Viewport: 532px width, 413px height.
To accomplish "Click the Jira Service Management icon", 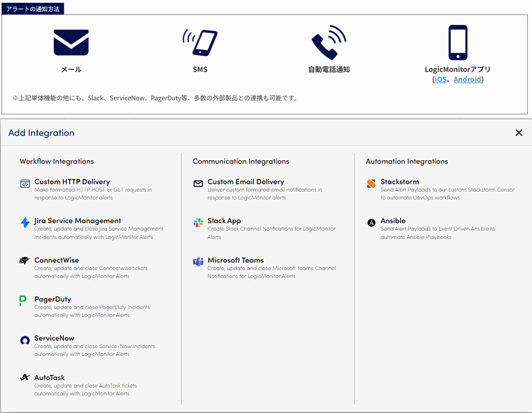I will pos(25,223).
